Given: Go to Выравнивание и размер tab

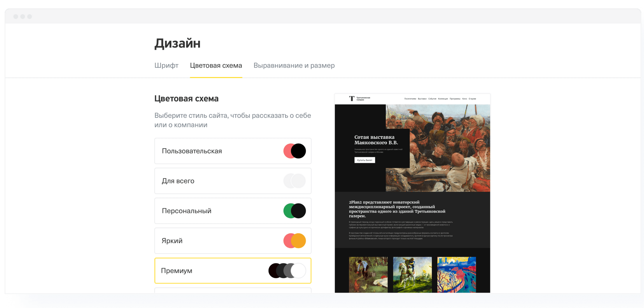Looking at the screenshot, I should (294, 65).
